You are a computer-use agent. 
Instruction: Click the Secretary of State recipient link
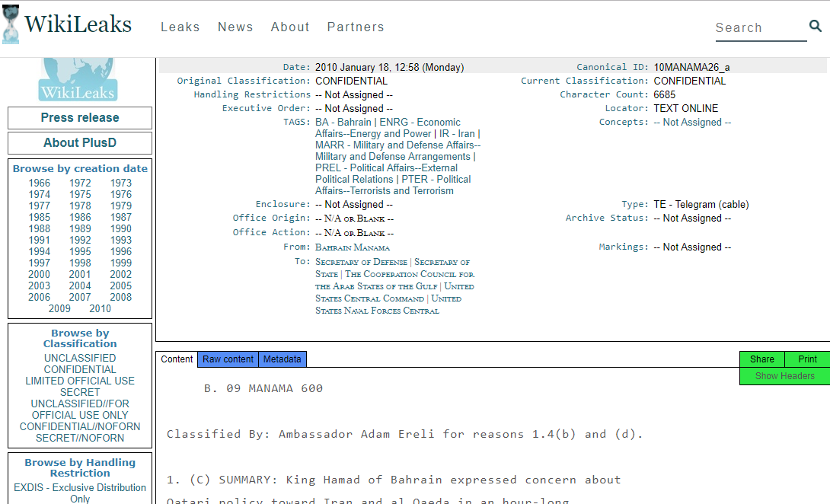pos(393,268)
